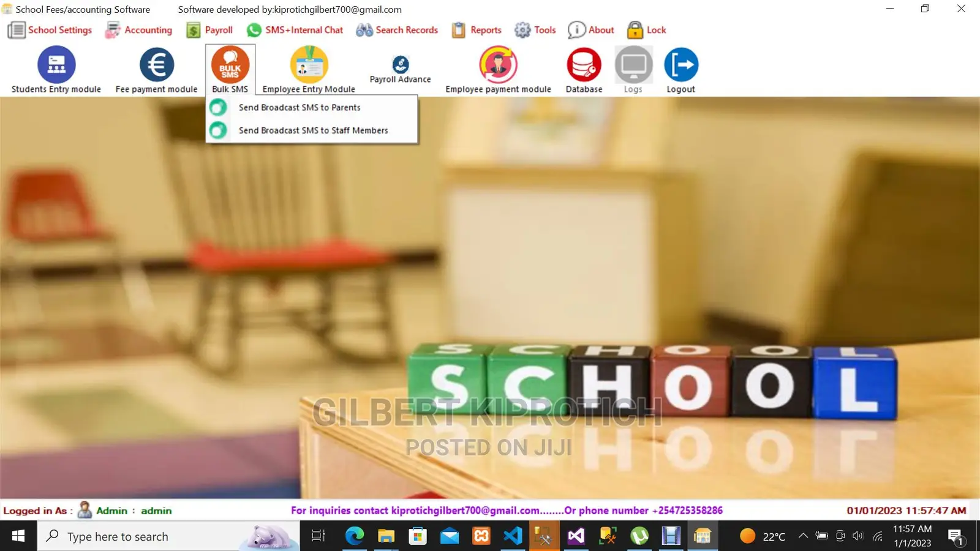Image resolution: width=980 pixels, height=551 pixels.
Task: Open the Employee Entry Module icon
Action: [x=309, y=64]
